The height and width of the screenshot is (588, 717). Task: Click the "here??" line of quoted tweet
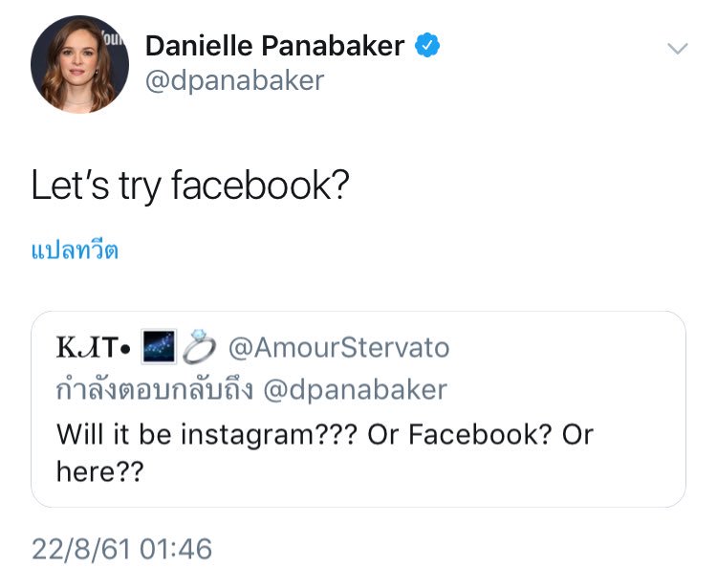pyautogui.click(x=99, y=471)
